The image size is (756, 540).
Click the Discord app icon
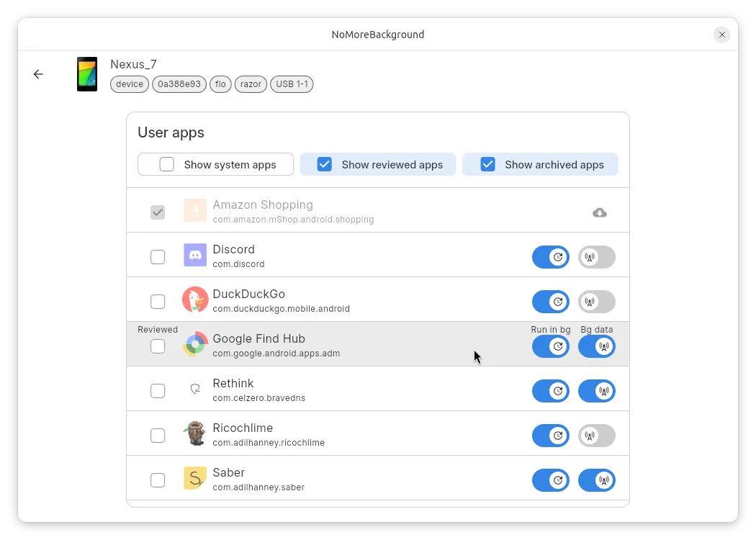click(195, 256)
